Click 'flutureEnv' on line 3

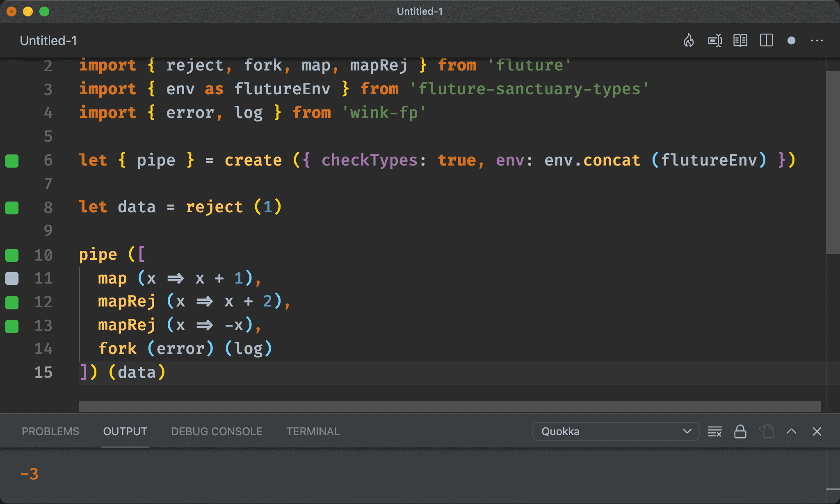pos(282,89)
